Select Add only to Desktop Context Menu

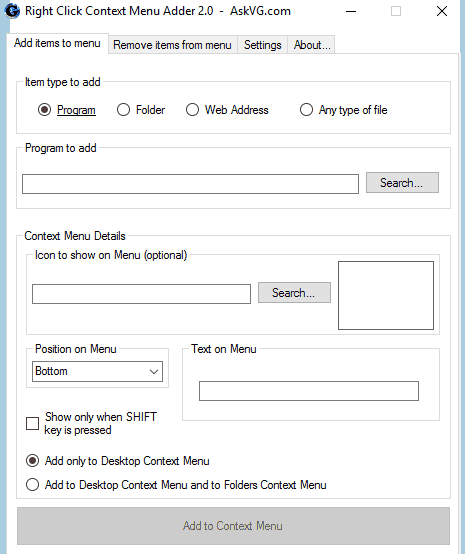pyautogui.click(x=33, y=461)
